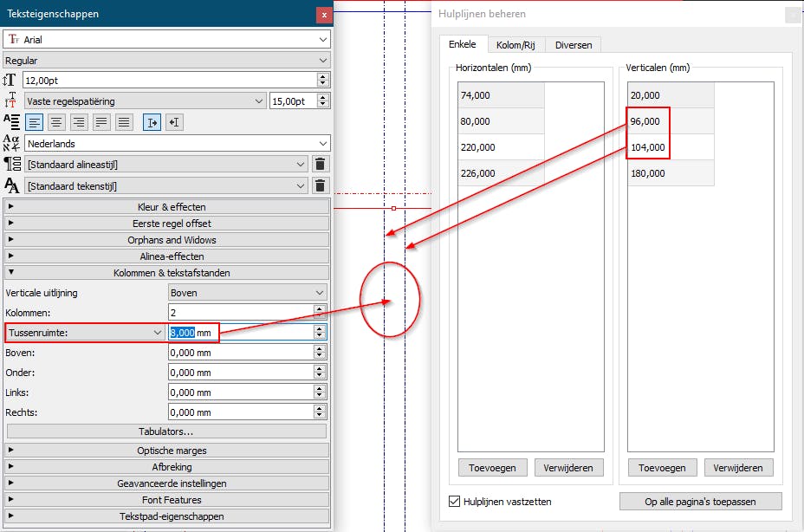This screenshot has height=532, width=804.
Task: Switch to the Kolom/Rij tab
Action: [x=515, y=45]
